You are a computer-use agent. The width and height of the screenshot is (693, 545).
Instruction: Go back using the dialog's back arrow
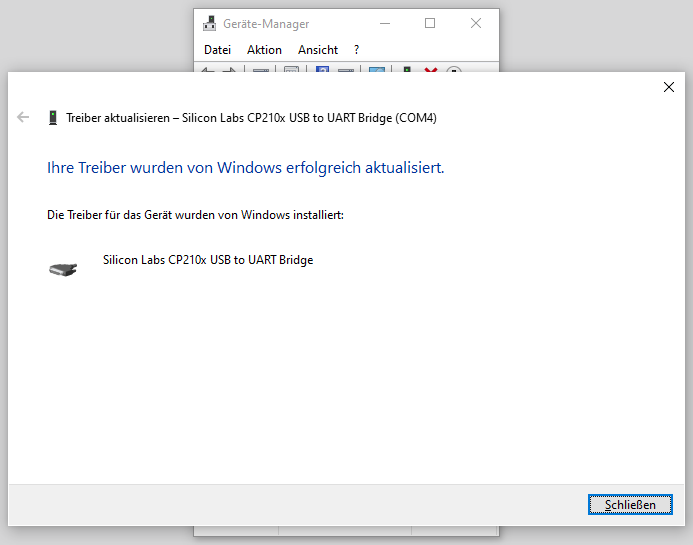click(23, 117)
